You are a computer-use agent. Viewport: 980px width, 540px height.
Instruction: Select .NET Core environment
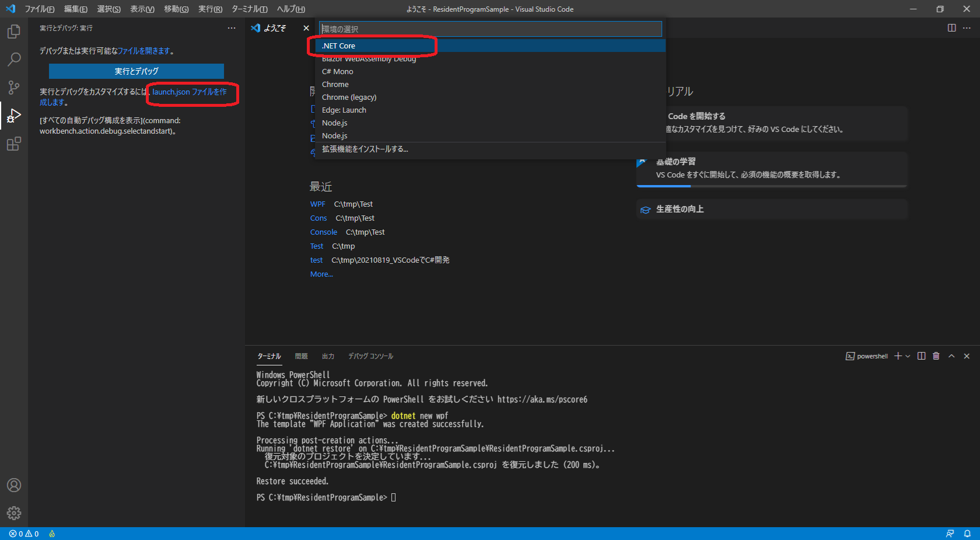[491, 46]
